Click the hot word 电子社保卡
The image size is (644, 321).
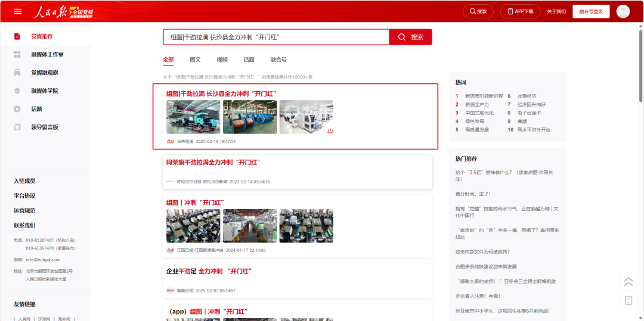coord(529,113)
